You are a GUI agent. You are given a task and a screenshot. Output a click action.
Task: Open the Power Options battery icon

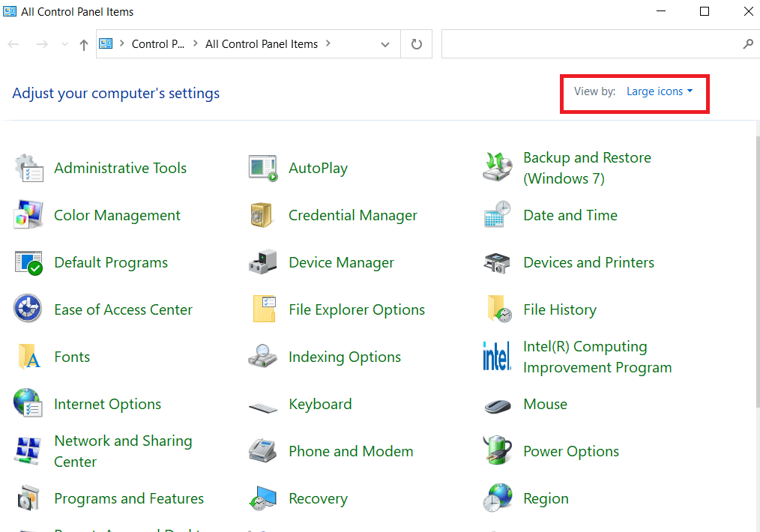[497, 450]
